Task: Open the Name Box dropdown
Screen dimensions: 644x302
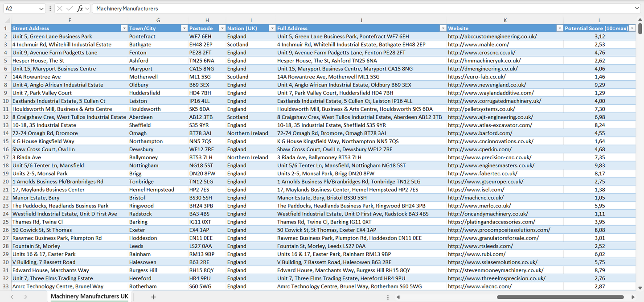Action: (41, 8)
